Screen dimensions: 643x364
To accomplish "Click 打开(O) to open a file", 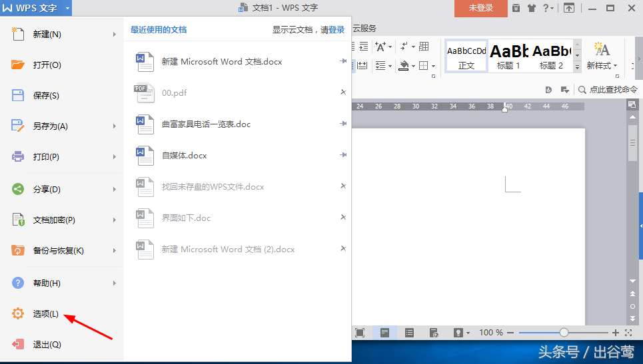I will [x=47, y=65].
